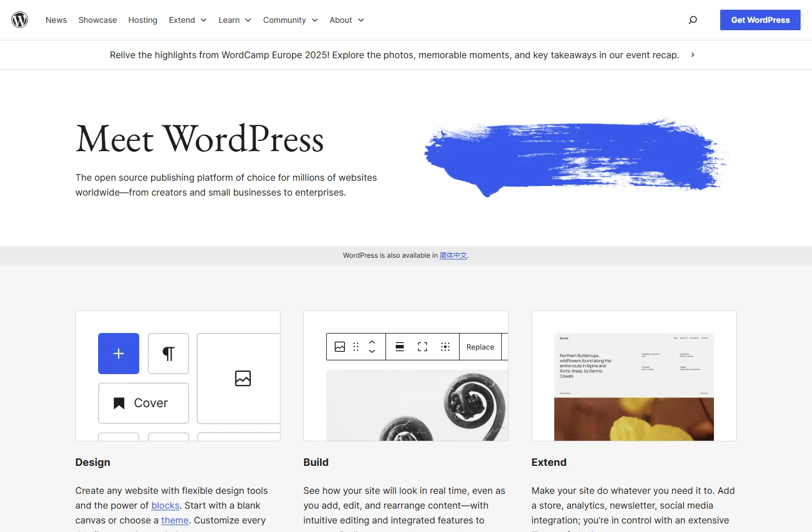Click the Learn nav label
This screenshot has width=812, height=532.
pyautogui.click(x=229, y=20)
